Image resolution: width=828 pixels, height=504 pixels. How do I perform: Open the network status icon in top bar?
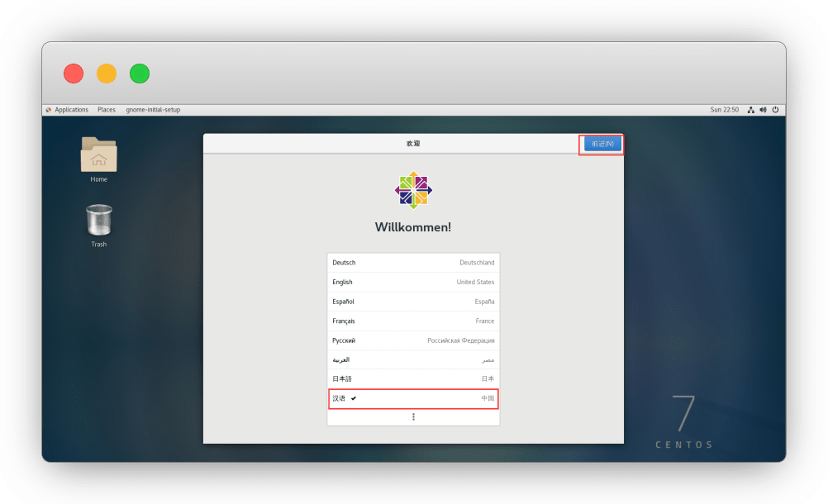pyautogui.click(x=750, y=110)
